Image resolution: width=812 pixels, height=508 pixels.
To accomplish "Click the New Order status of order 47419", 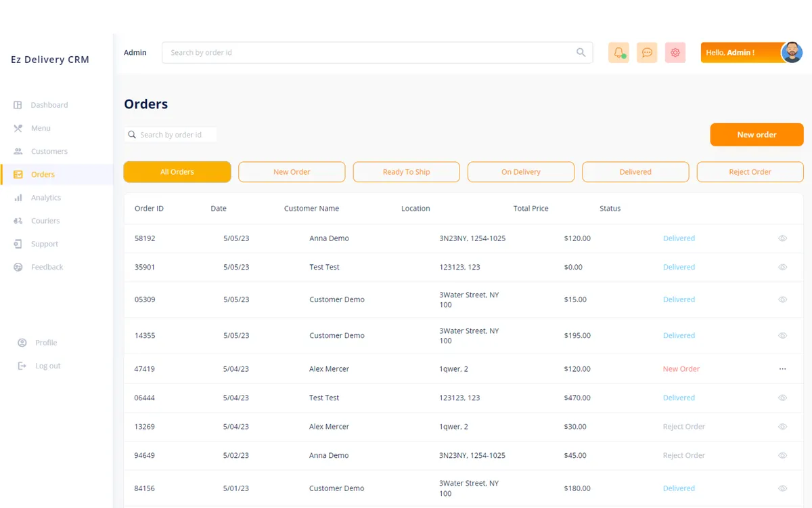I will tap(681, 369).
